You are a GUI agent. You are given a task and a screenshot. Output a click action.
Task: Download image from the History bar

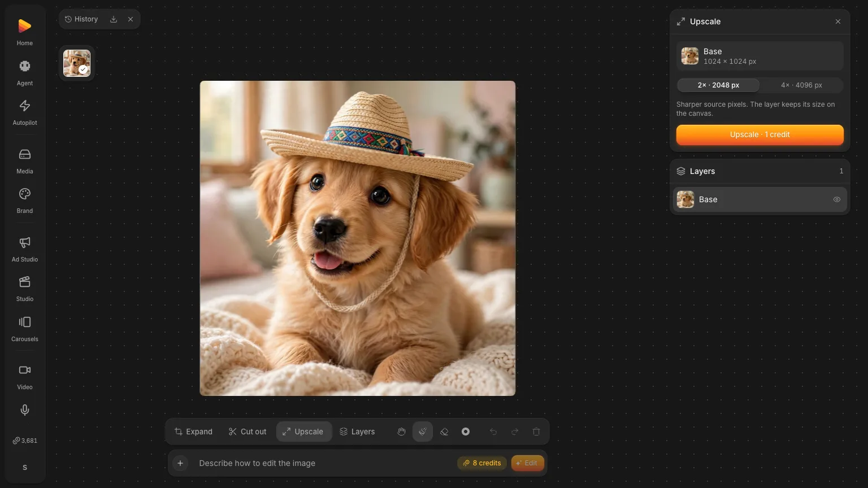point(114,19)
